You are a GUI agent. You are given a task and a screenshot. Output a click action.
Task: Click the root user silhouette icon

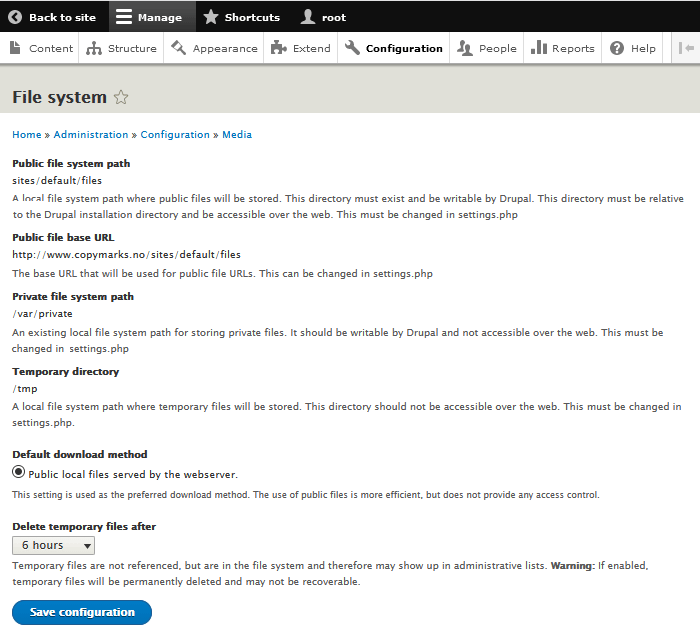coord(308,17)
